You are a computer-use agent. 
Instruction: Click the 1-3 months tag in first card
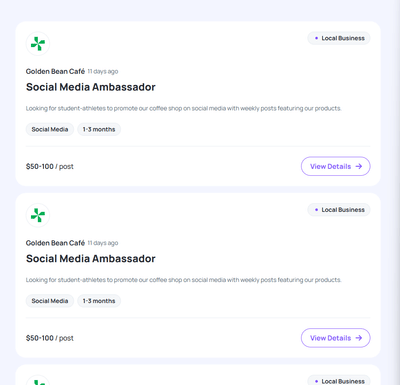click(99, 129)
